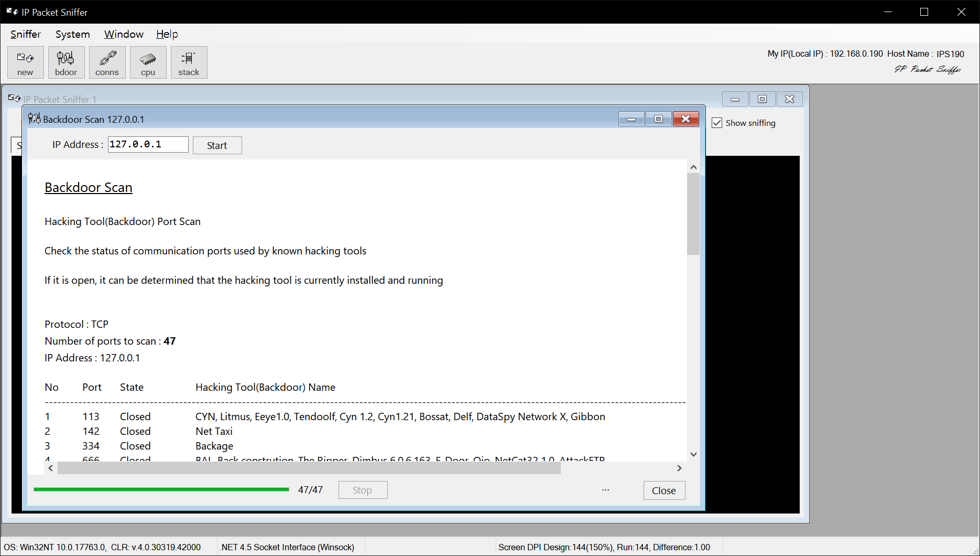Open a new packet sniffer session
This screenshot has width=980, height=556.
[25, 62]
